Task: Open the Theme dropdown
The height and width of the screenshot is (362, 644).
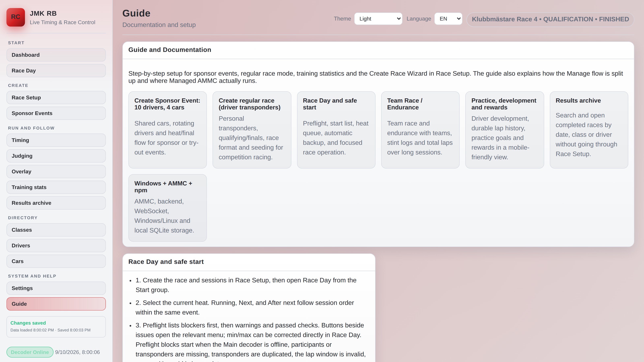Action: 378,19
